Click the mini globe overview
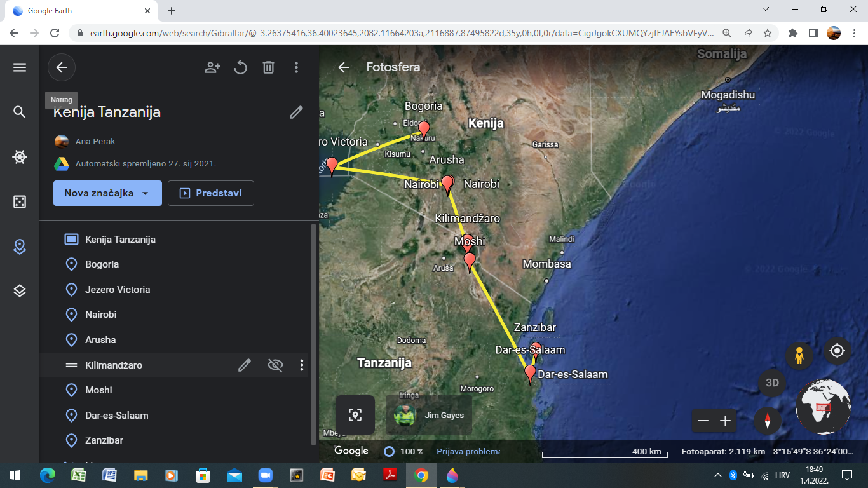Viewport: 868px width, 488px height. click(x=824, y=407)
